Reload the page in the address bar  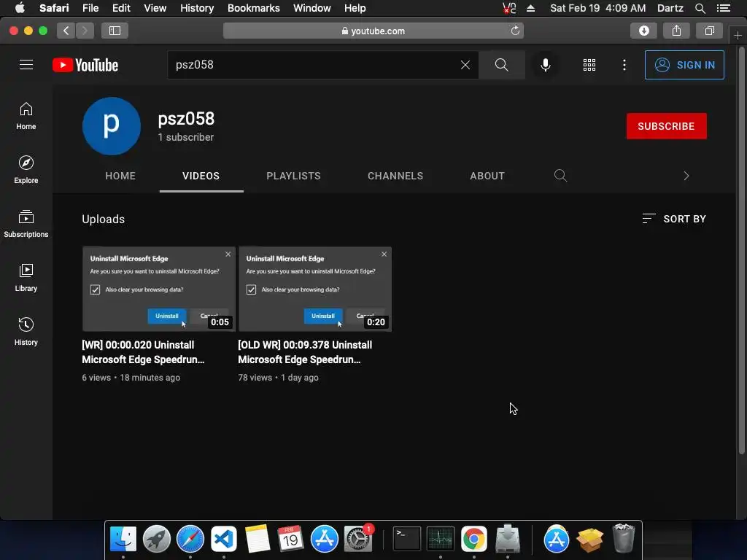coord(515,31)
